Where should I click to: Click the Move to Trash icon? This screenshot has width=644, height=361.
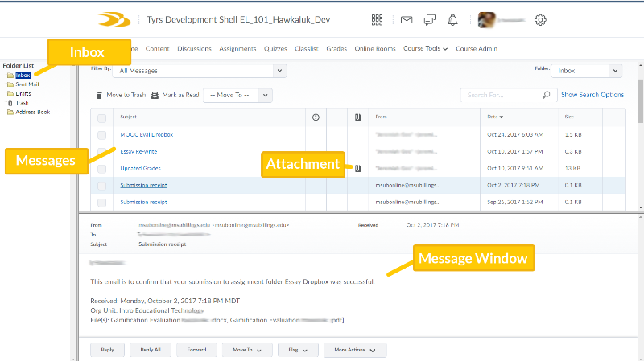click(99, 95)
